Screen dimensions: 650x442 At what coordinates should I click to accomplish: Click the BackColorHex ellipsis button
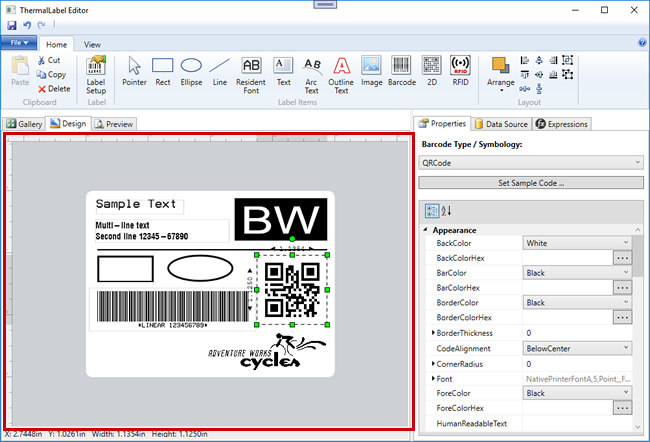point(622,258)
